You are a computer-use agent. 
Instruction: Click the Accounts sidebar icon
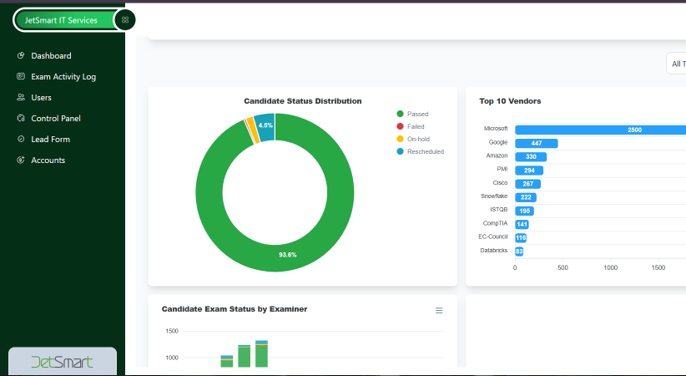(21, 160)
